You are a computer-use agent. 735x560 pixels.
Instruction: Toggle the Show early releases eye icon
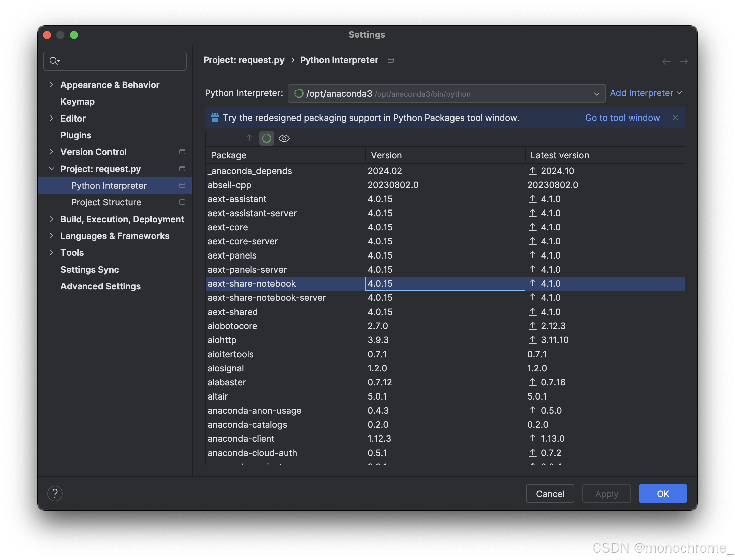[284, 138]
